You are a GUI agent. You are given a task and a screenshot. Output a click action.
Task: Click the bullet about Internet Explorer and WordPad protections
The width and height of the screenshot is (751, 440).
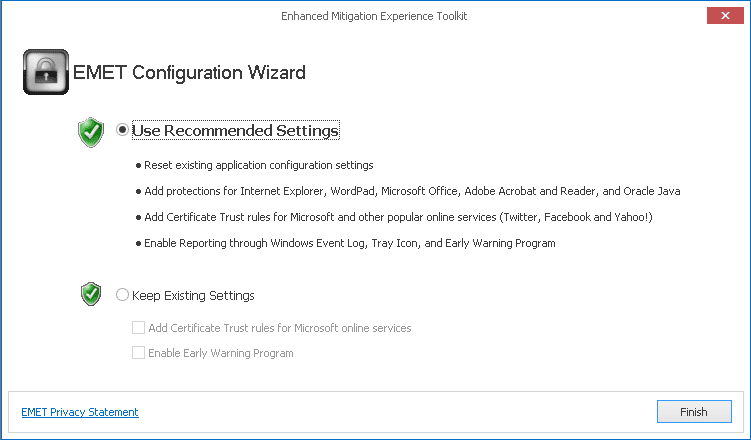click(x=412, y=191)
